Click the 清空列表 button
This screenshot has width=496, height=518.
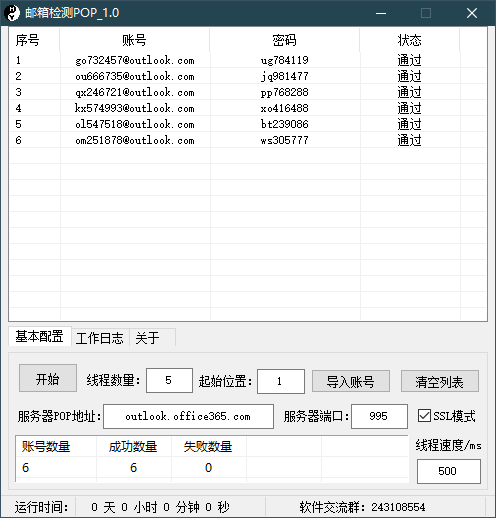click(x=440, y=381)
